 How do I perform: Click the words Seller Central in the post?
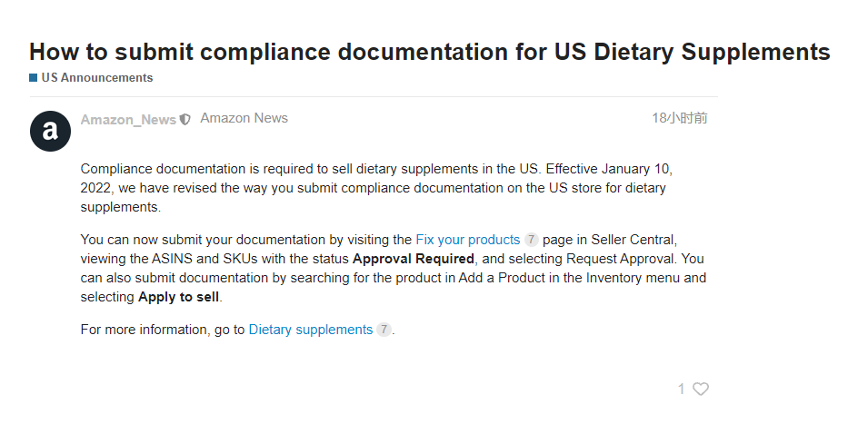633,240
